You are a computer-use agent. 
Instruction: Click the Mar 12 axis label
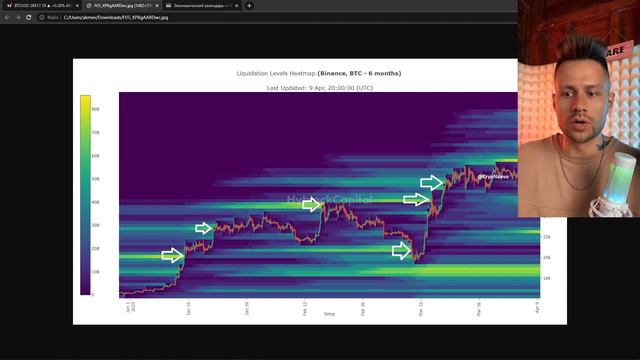[x=421, y=309]
